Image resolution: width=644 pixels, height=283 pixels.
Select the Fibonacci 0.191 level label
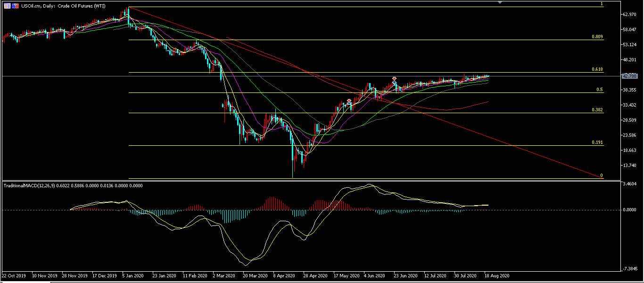597,142
